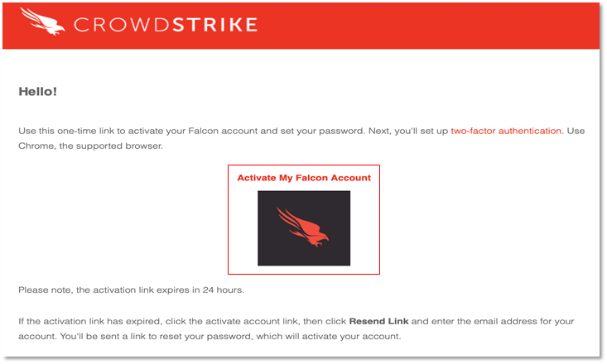Click the 'Next, you'll set up' phrase
This screenshot has width=607, height=364.
[x=408, y=132]
